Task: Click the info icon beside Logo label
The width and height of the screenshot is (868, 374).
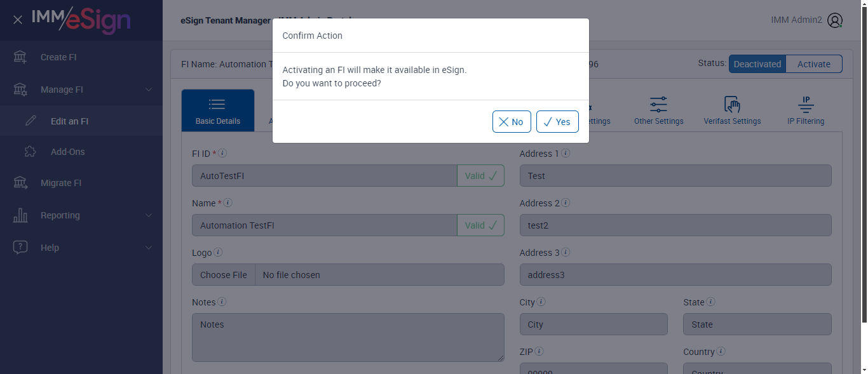Action: tap(218, 252)
